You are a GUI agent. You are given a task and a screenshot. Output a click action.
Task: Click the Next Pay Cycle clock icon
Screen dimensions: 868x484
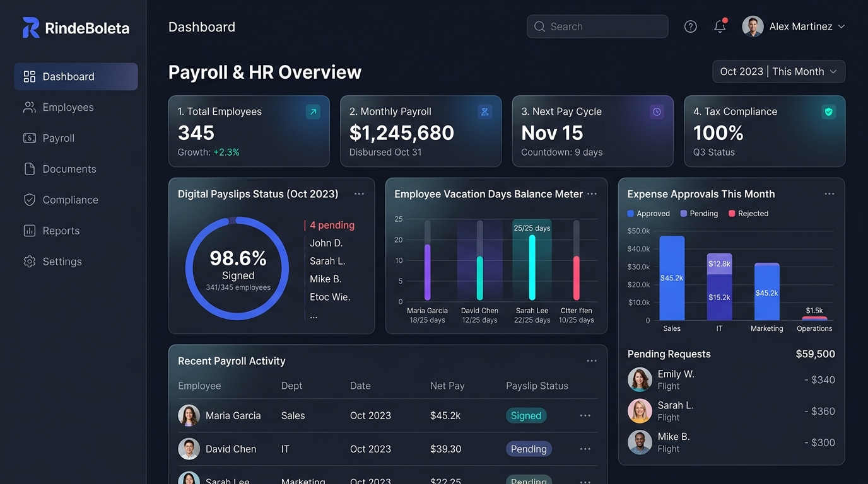(x=657, y=112)
